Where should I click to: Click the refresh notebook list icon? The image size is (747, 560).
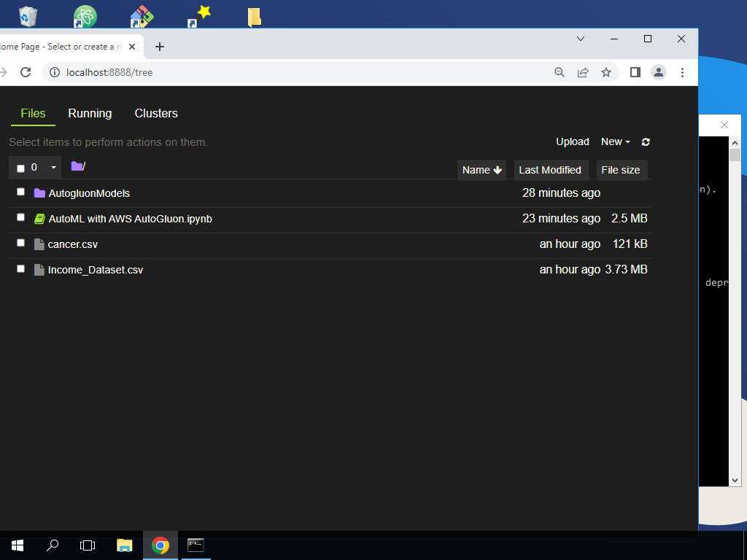[x=646, y=142]
